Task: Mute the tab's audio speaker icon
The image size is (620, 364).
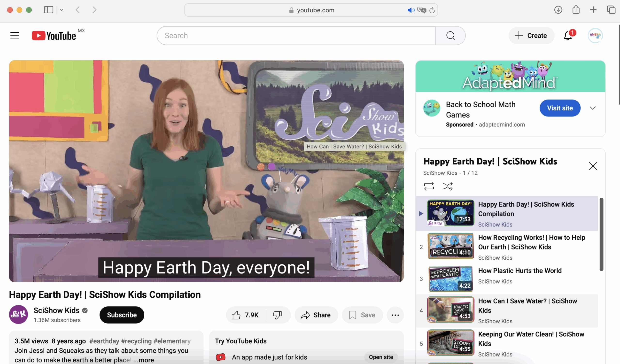Action: 411,10
